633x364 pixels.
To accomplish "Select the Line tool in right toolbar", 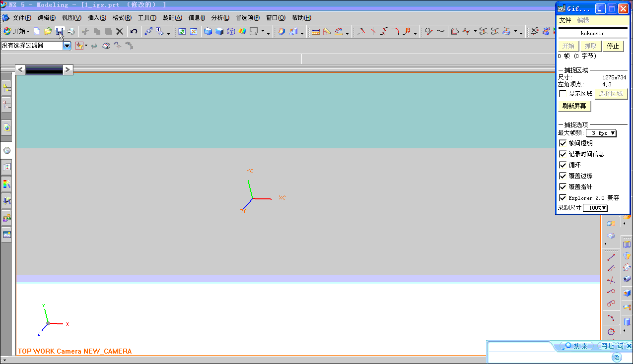I will tap(611, 257).
